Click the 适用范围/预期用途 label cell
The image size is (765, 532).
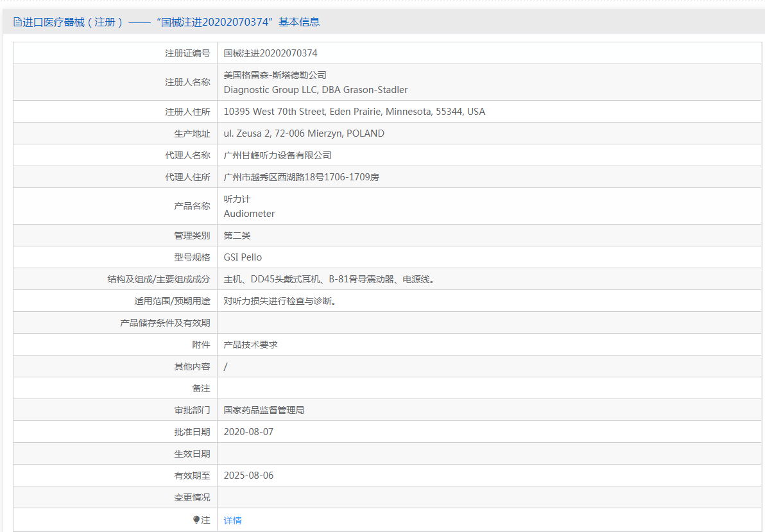point(115,300)
